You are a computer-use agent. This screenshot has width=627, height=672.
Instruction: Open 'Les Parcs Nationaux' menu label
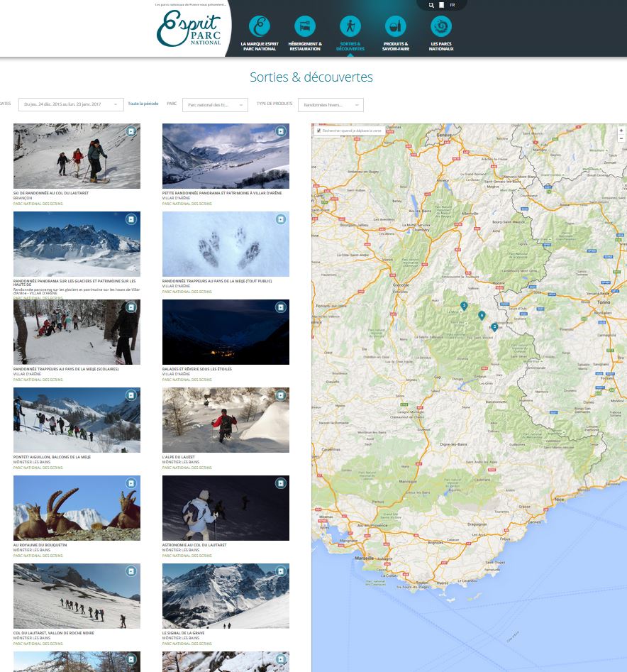(441, 46)
